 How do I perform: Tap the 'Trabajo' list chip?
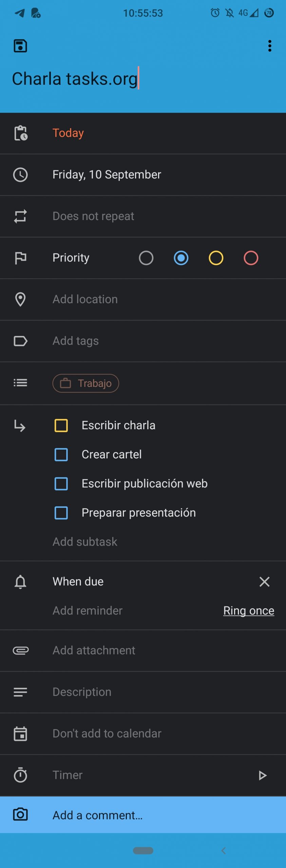pyautogui.click(x=86, y=383)
